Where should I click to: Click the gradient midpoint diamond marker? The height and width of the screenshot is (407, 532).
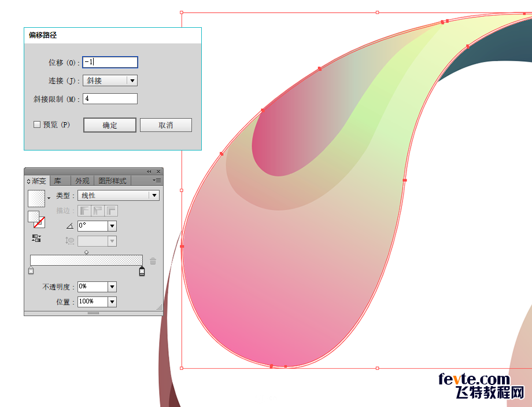pos(86,252)
